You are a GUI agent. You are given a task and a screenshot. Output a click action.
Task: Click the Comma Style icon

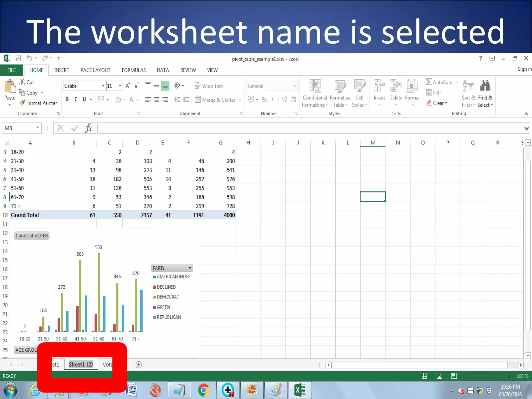pyautogui.click(x=272, y=100)
